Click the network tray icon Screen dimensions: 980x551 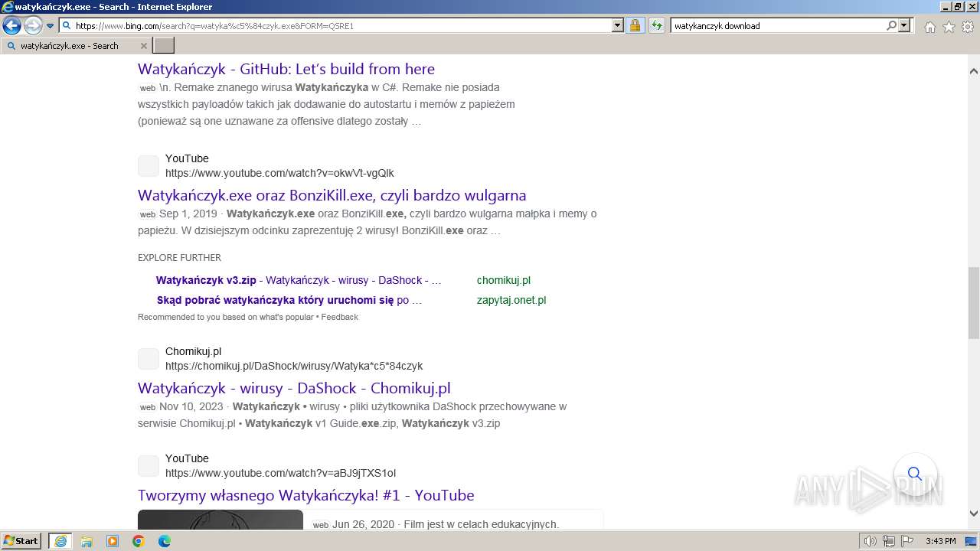tap(888, 541)
